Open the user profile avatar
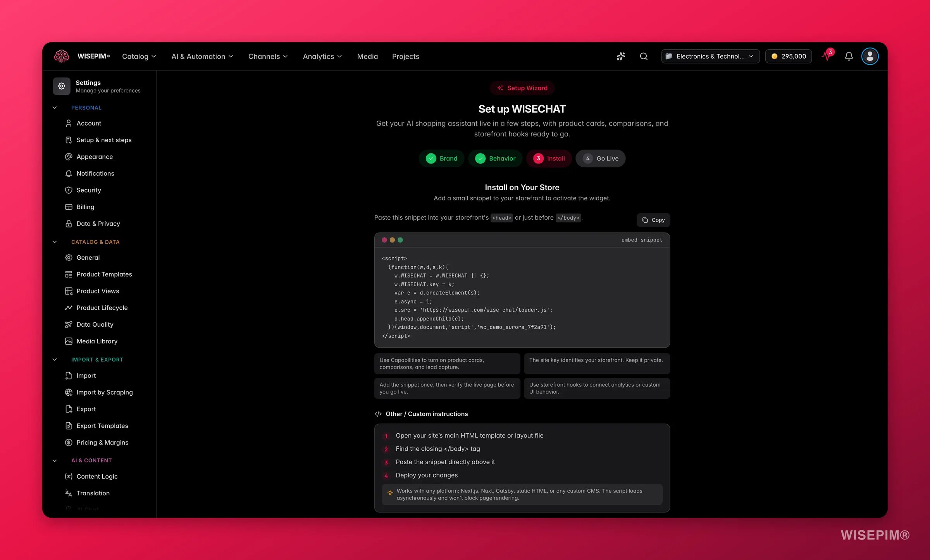 tap(870, 56)
